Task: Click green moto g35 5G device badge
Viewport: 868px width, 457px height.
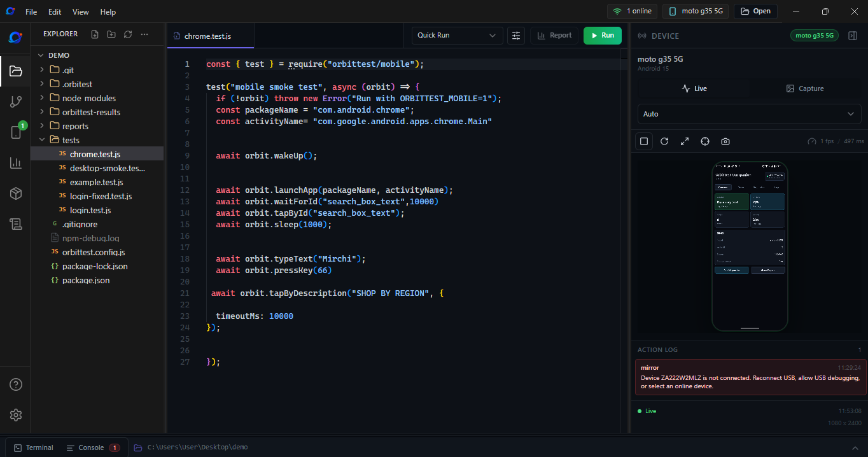Action: click(x=814, y=36)
